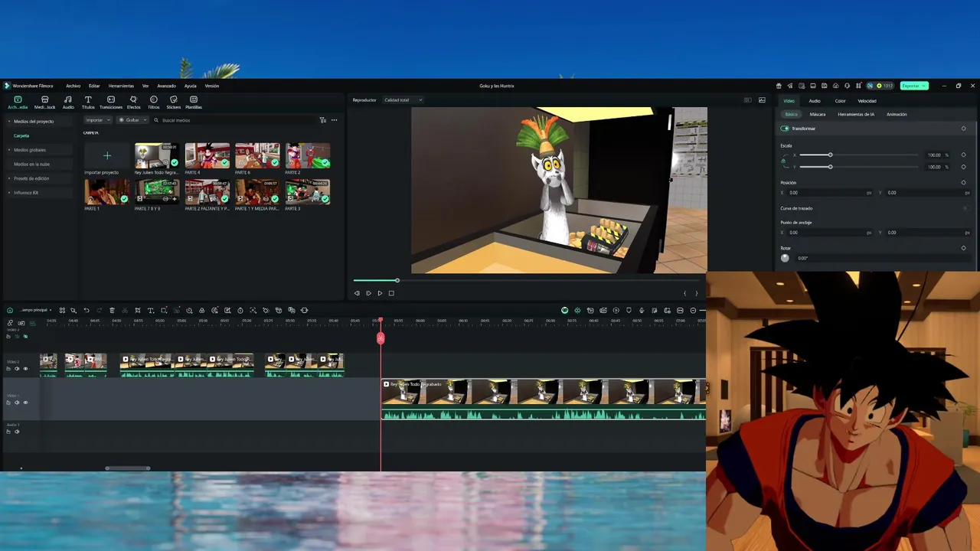Open the Efectos panel
The height and width of the screenshot is (551, 980).
point(133,102)
